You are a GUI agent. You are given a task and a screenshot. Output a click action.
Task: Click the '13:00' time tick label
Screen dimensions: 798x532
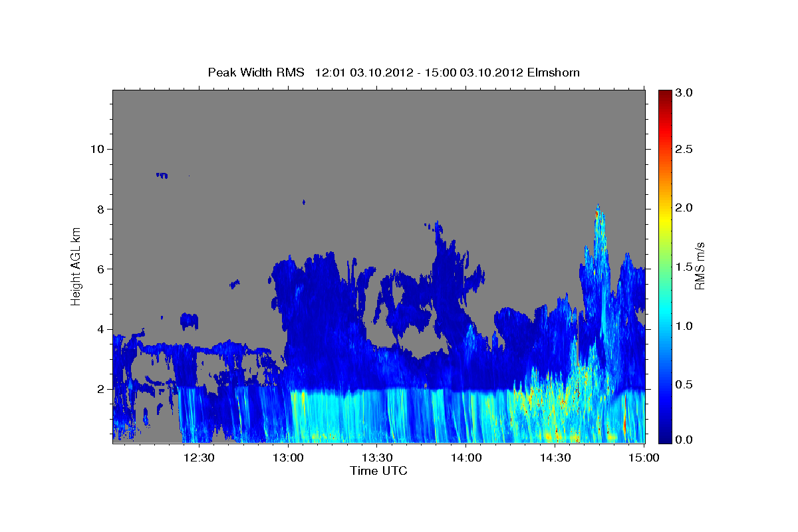click(288, 458)
